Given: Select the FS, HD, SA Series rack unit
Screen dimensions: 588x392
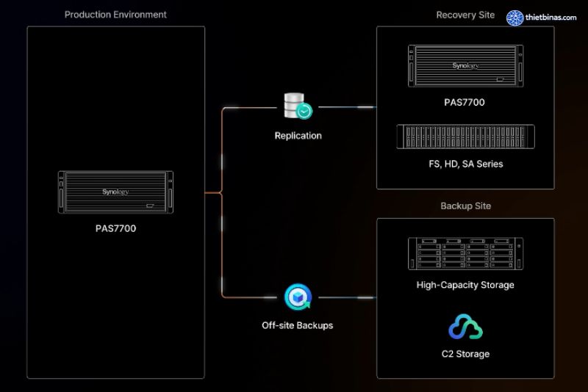Looking at the screenshot, I should pyautogui.click(x=466, y=137).
